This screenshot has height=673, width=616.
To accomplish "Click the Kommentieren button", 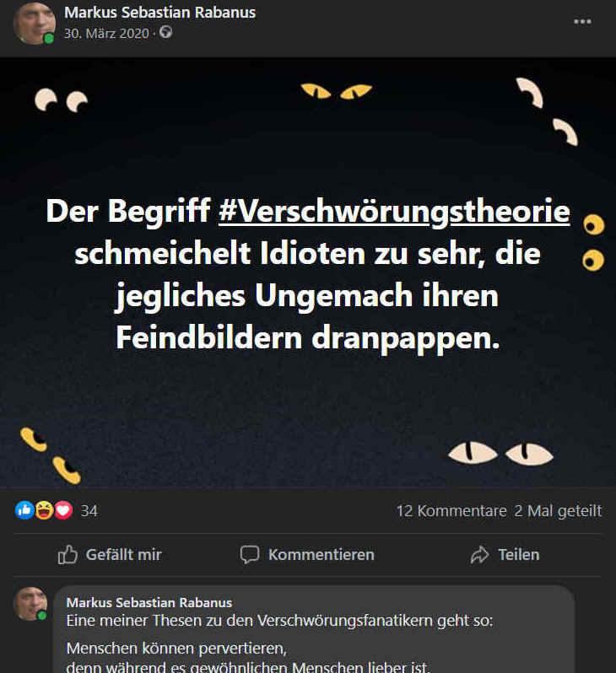I will [x=307, y=555].
